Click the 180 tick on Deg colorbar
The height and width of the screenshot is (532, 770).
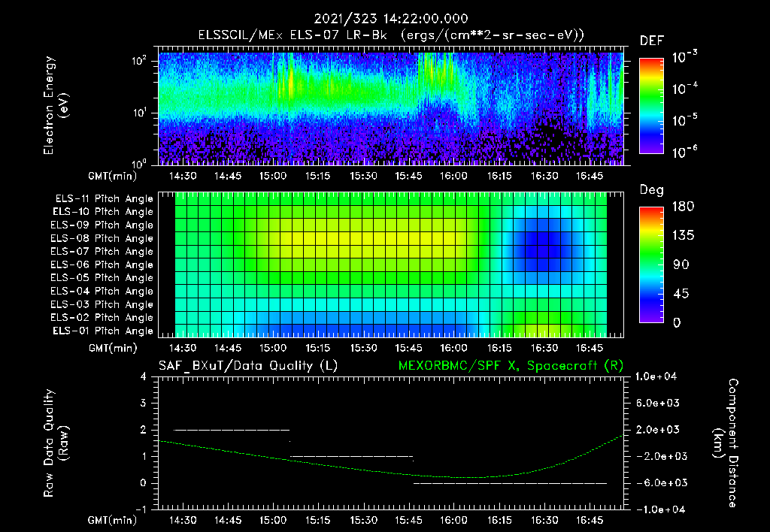683,207
